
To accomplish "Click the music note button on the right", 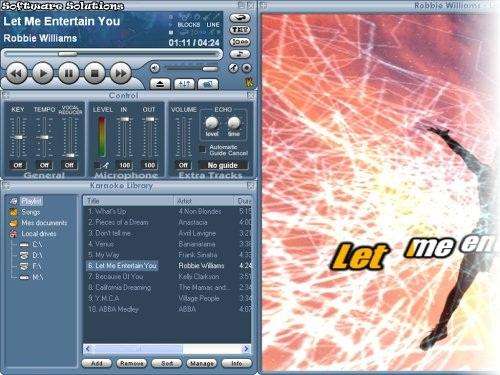I will coord(240,54).
